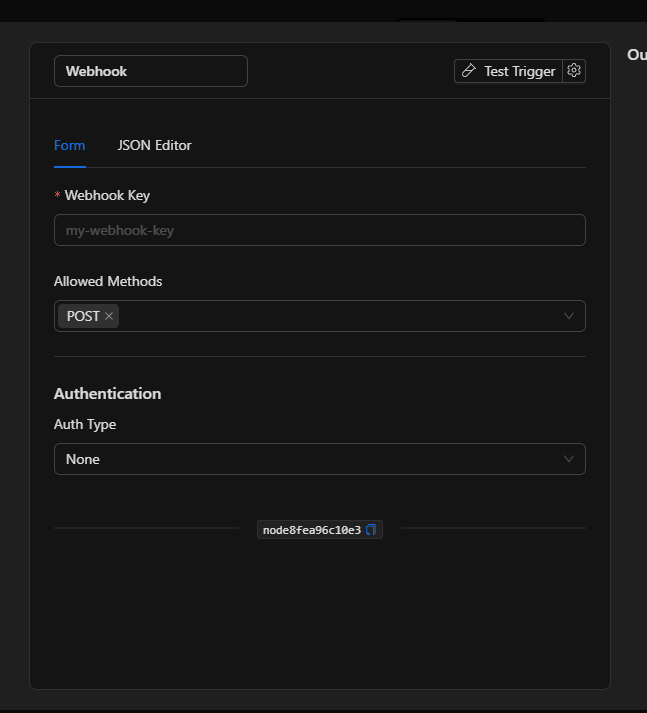Click the partially visible Output panel heading
The height and width of the screenshot is (713, 647).
point(636,55)
